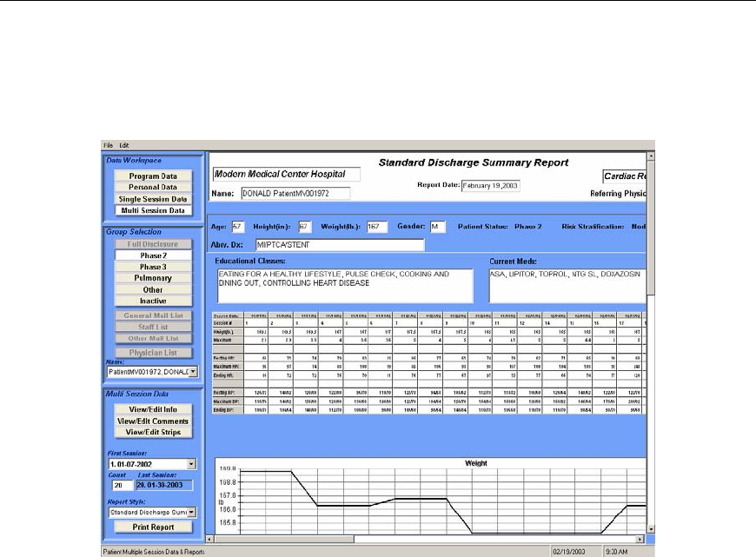Click the 'Patient Status:' label

[482, 227]
